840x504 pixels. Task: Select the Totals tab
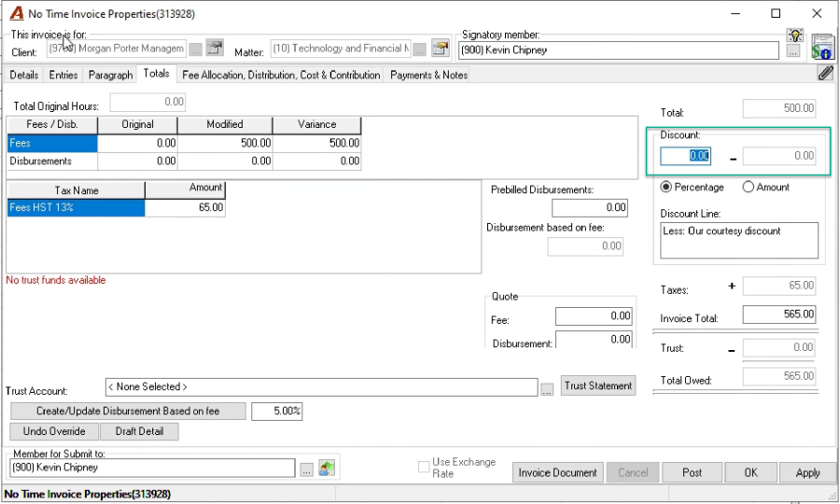(157, 74)
